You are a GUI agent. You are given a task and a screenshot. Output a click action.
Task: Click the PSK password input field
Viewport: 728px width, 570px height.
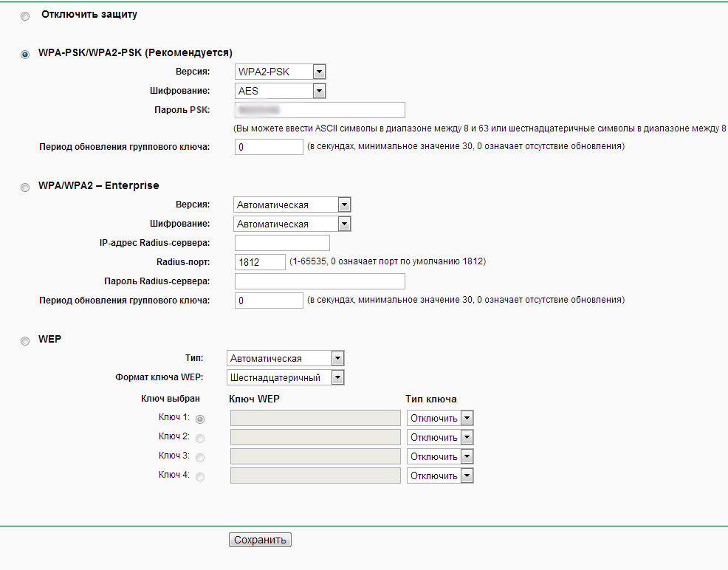tap(320, 110)
